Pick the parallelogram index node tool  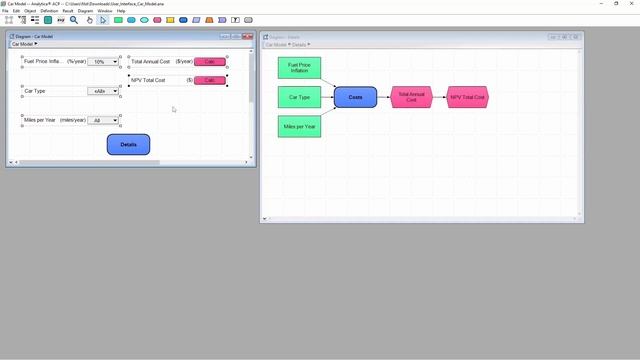[x=196, y=20]
